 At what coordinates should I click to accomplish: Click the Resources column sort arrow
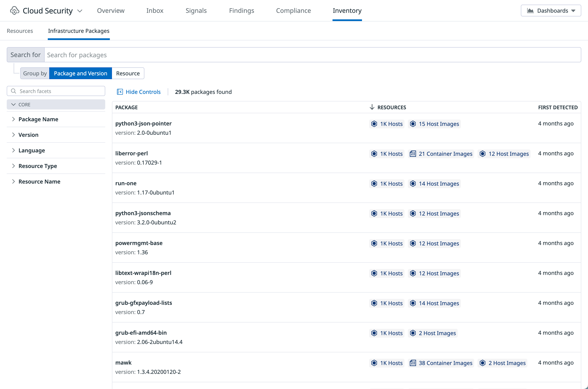coord(372,107)
